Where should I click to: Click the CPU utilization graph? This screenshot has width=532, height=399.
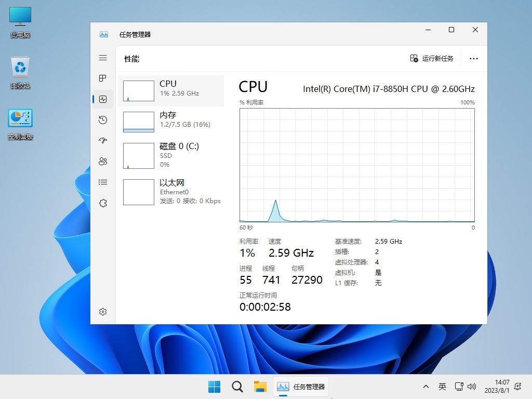[x=357, y=165]
